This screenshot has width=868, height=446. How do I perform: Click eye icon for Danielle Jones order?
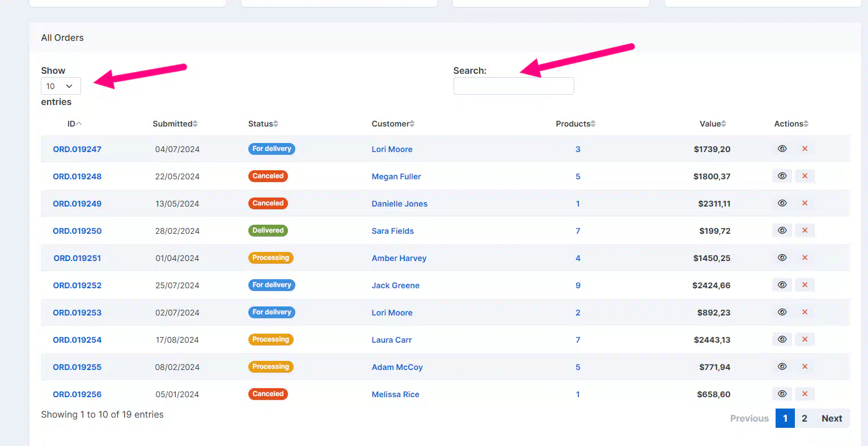pyautogui.click(x=782, y=203)
